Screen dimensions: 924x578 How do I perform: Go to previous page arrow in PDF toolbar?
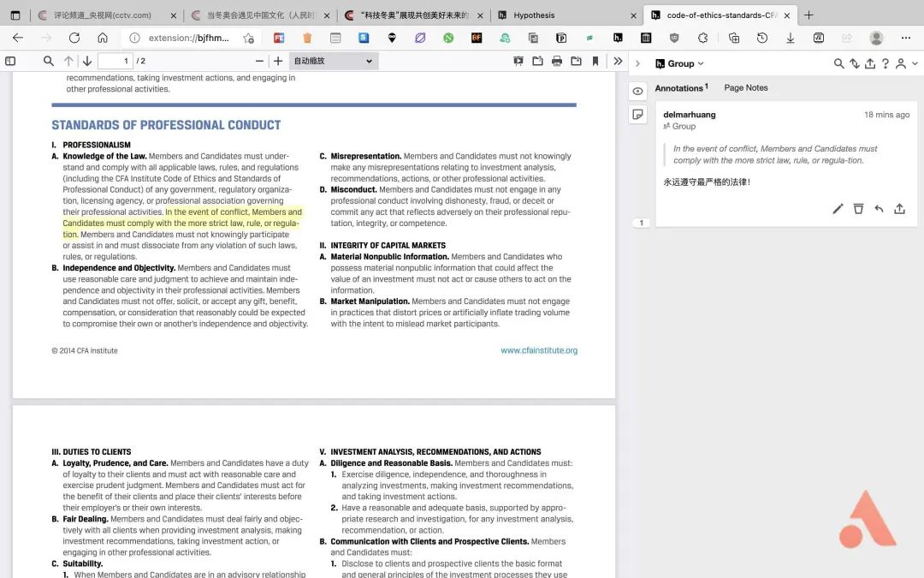[68, 61]
